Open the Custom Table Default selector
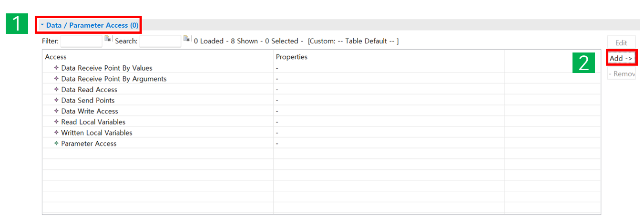 tap(353, 41)
